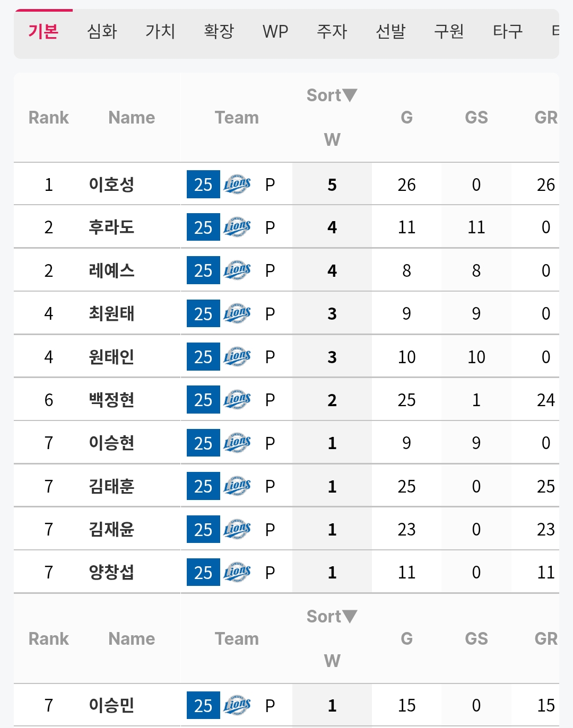Open player 양창섭's name link

coord(111,572)
